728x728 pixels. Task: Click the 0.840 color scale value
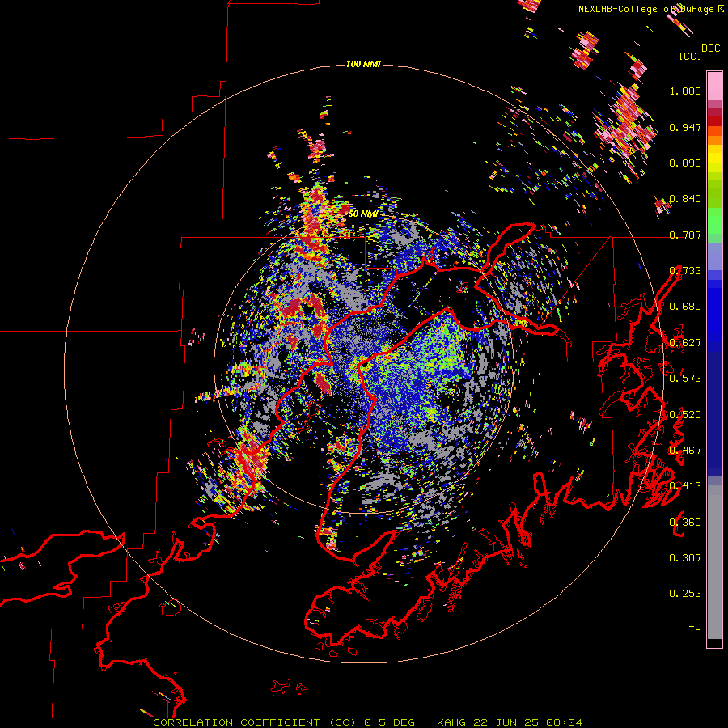[x=685, y=199]
